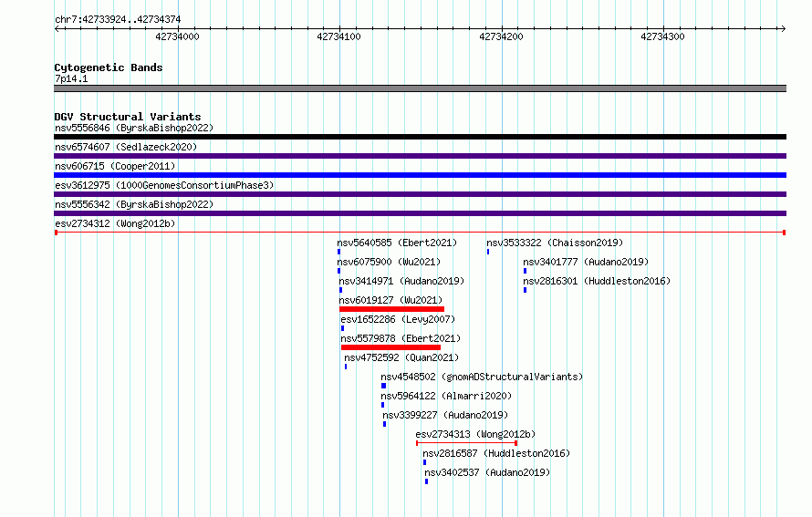
Task: Click the nsv3401777 (Audano2019) label
Action: point(587,262)
